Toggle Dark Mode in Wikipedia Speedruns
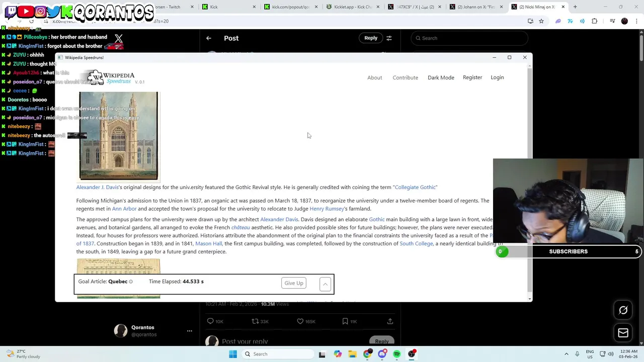Viewport: 644px width, 362px height. pos(441,77)
